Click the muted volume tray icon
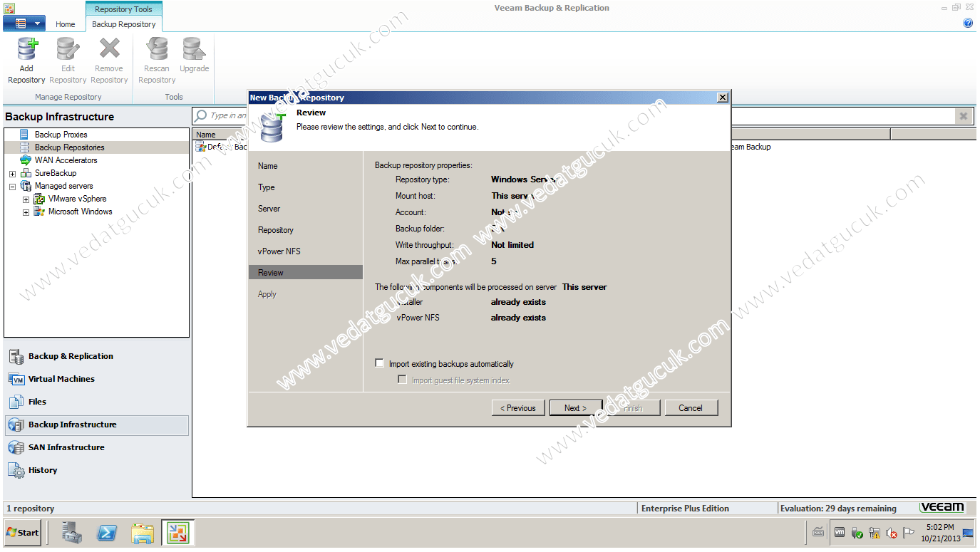 [892, 533]
